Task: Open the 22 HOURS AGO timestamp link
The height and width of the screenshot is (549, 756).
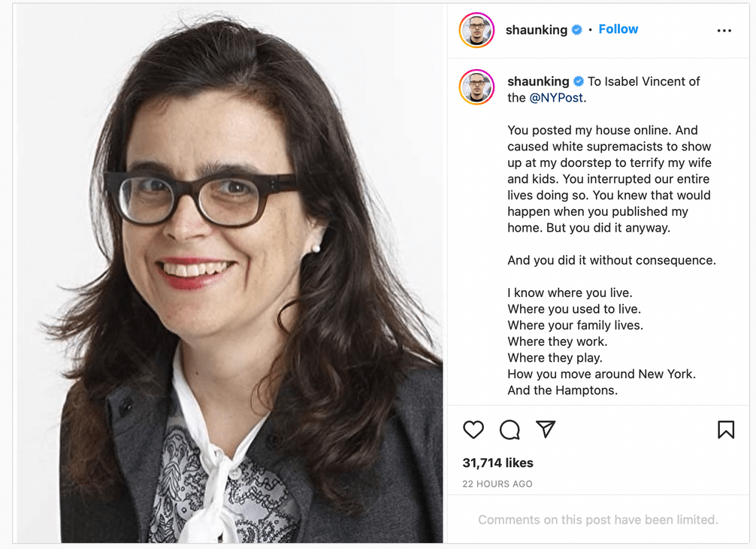Action: pos(497,484)
